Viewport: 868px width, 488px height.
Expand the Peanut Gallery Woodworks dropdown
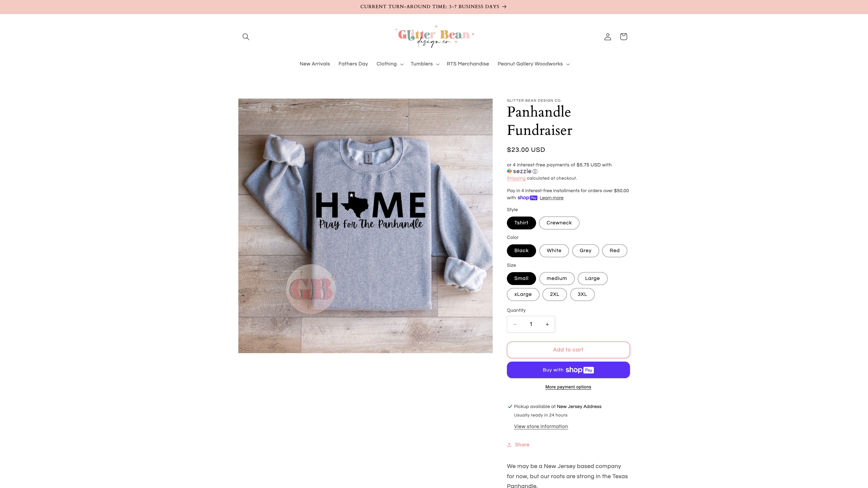pyautogui.click(x=533, y=64)
